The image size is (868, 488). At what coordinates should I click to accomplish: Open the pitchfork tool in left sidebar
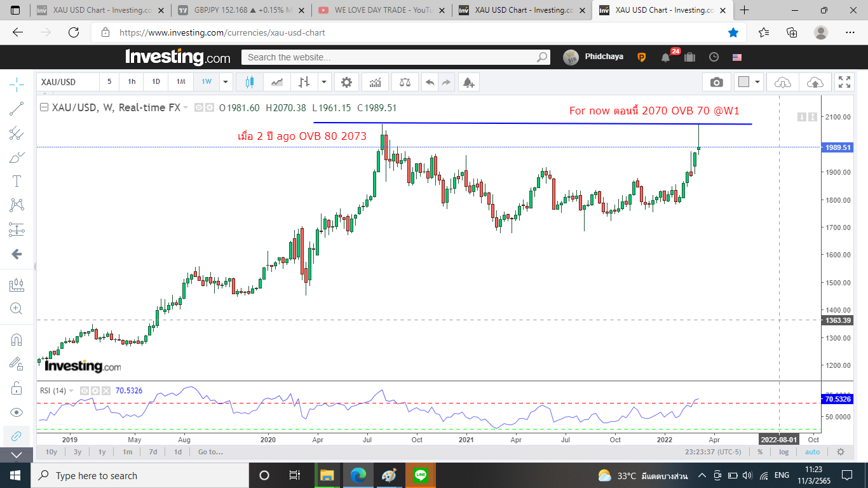[17, 133]
